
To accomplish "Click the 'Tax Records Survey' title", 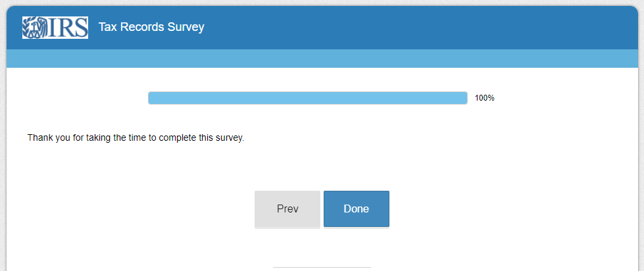I will 151,27.
